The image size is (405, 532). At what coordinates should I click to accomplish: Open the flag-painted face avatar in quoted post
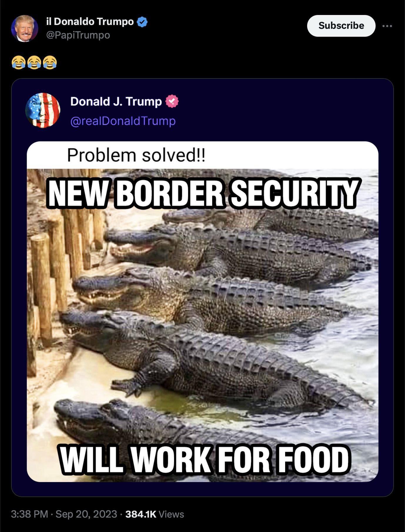[43, 110]
